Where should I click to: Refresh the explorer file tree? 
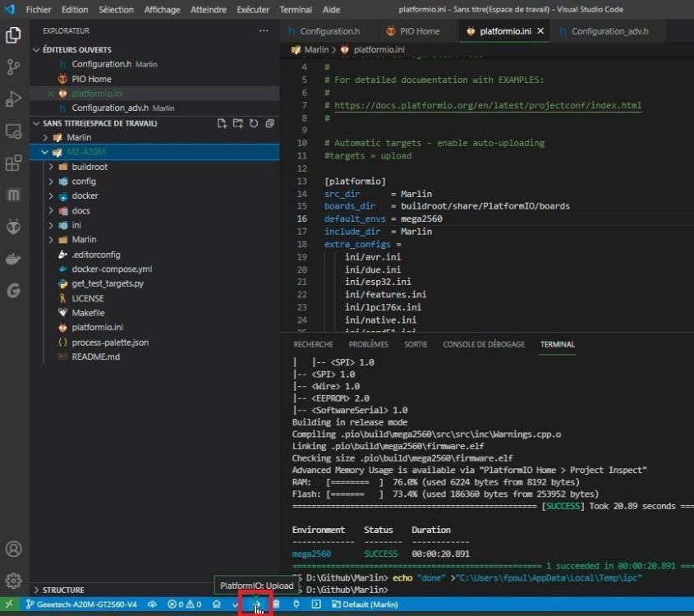(254, 123)
